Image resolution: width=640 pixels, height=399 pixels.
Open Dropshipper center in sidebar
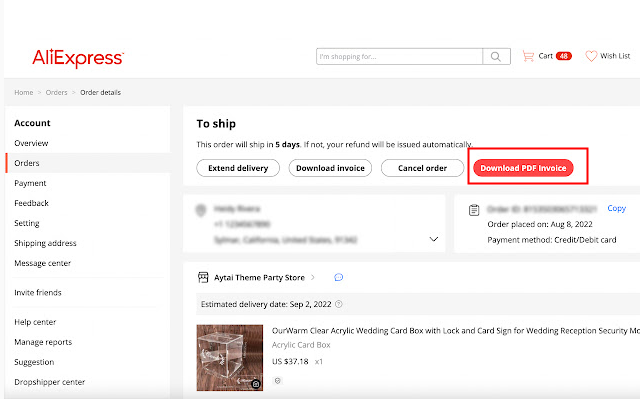(49, 382)
